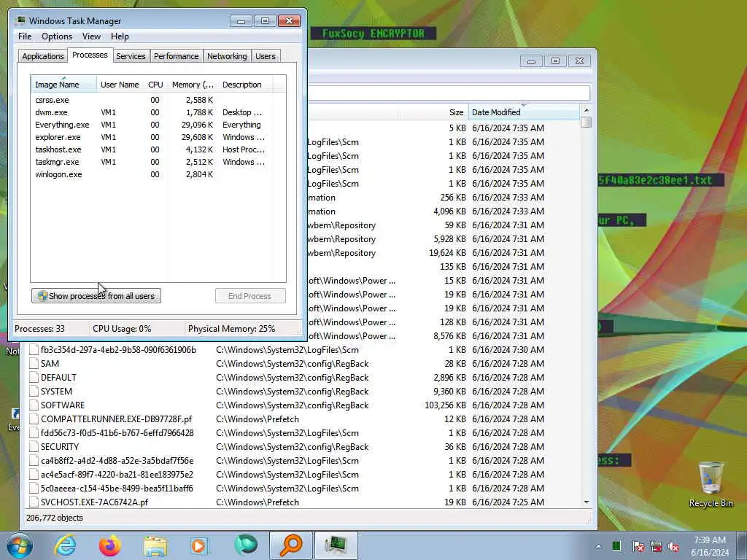
Task: Open Windows Media Player taskbar icon
Action: point(200,545)
